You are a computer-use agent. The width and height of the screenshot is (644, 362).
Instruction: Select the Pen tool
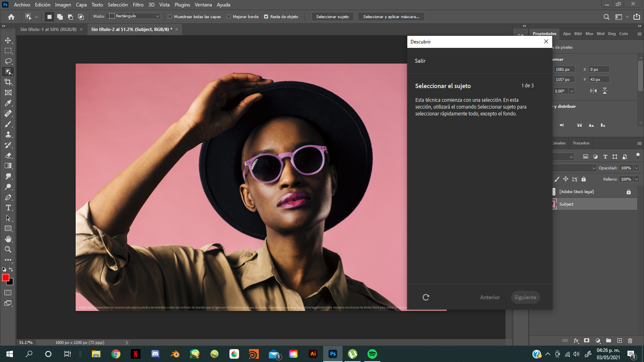[8, 197]
